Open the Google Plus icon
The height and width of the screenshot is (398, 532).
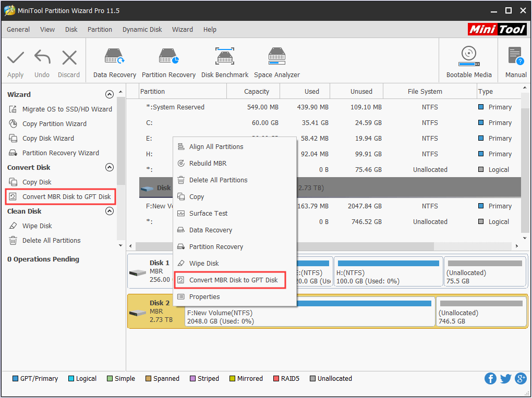point(521,378)
